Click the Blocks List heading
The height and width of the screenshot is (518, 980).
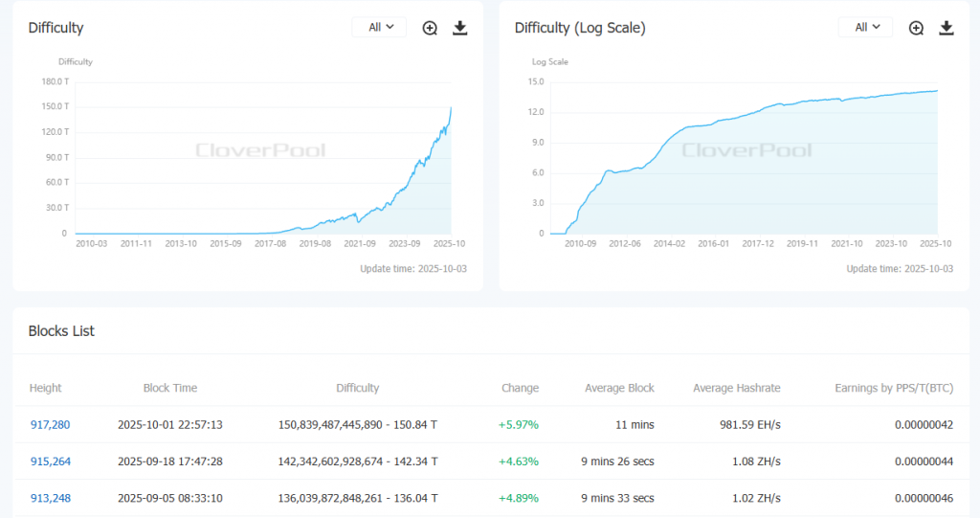point(61,331)
